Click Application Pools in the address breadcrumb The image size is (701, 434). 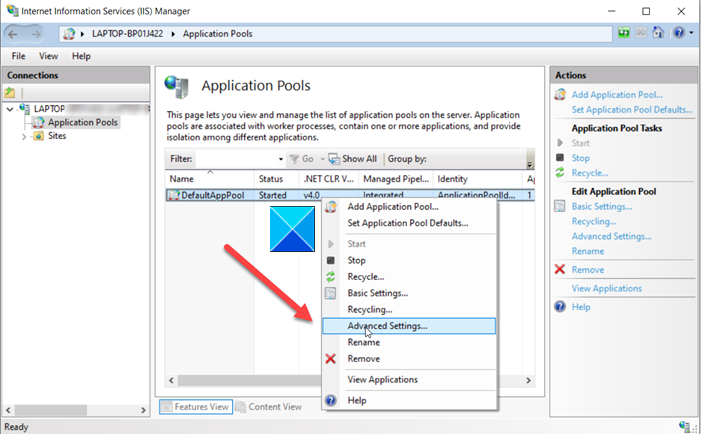pos(217,34)
